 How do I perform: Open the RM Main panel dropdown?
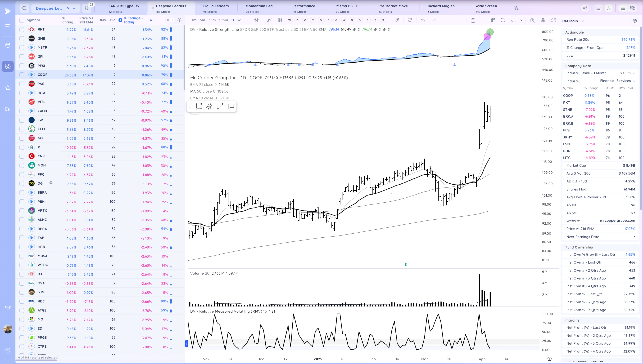coord(583,21)
